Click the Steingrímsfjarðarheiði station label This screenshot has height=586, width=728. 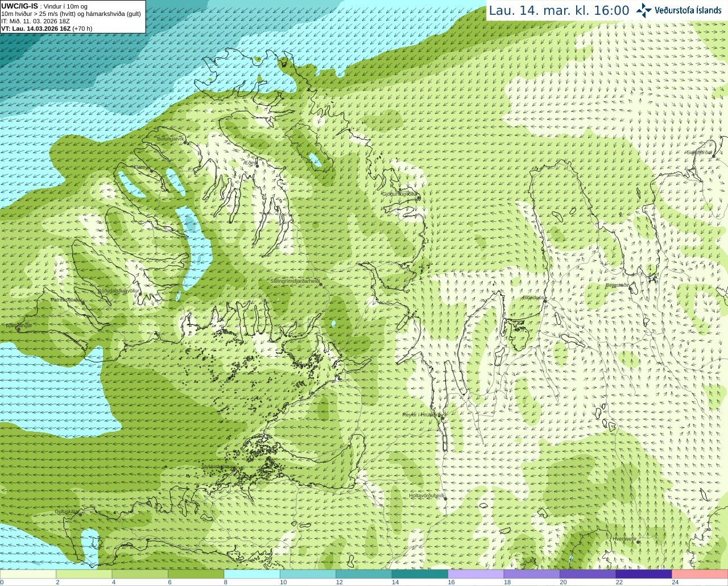[295, 281]
